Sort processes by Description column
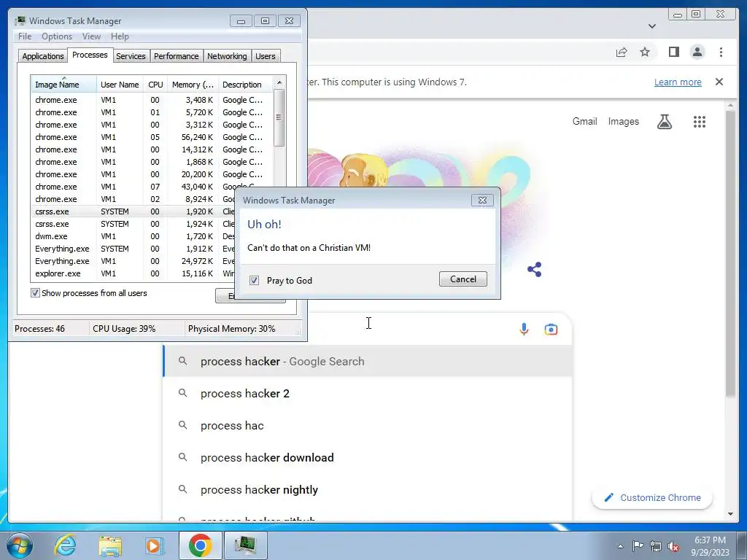747x560 pixels. (x=245, y=85)
